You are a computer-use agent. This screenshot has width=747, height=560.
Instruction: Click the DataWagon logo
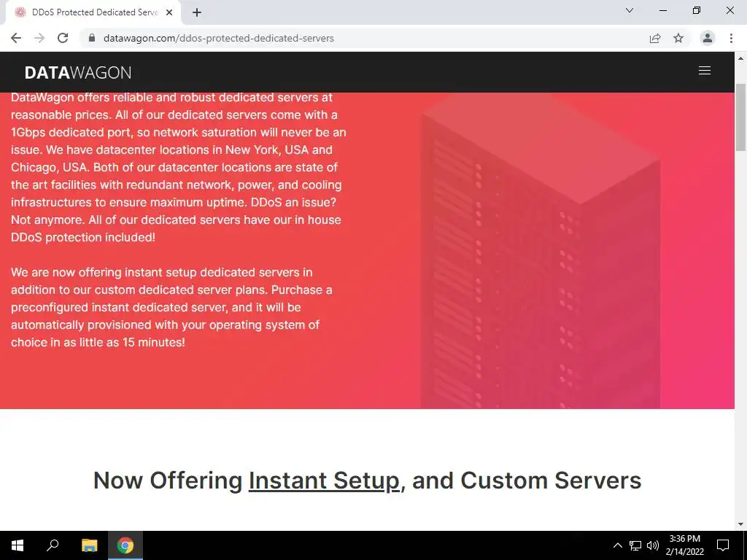77,72
